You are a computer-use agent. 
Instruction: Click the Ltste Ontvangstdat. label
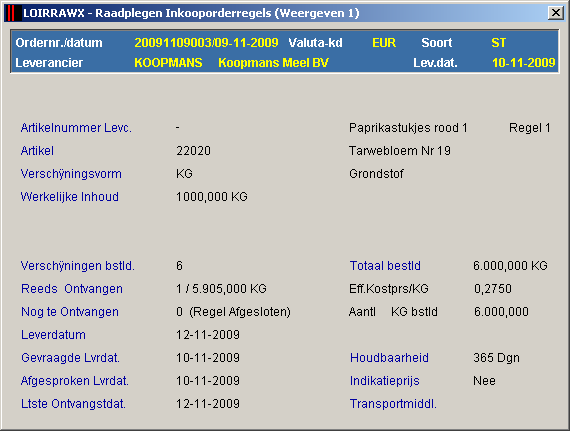click(73, 404)
